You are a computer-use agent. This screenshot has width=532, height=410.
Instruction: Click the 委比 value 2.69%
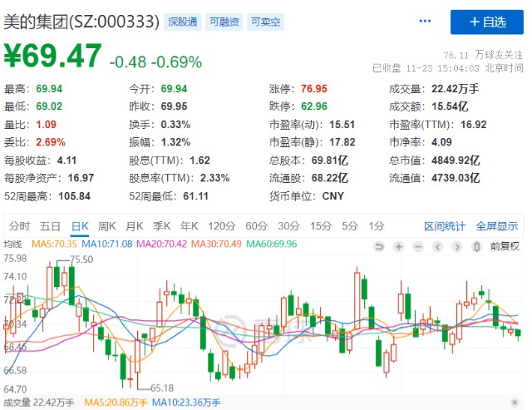[51, 142]
